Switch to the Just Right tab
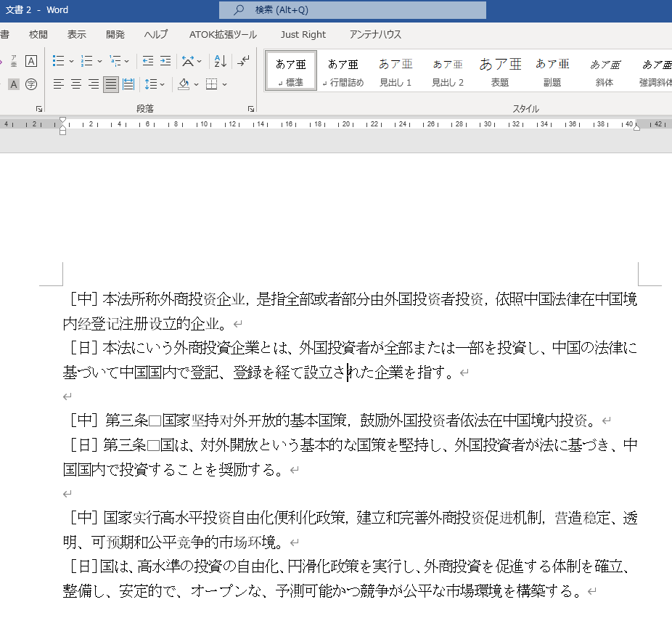This screenshot has height=642, width=672. 303,34
